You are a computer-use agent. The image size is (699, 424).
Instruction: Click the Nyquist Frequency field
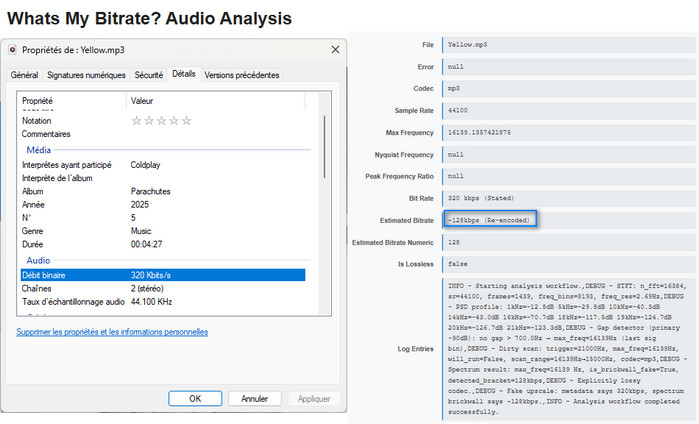click(568, 155)
